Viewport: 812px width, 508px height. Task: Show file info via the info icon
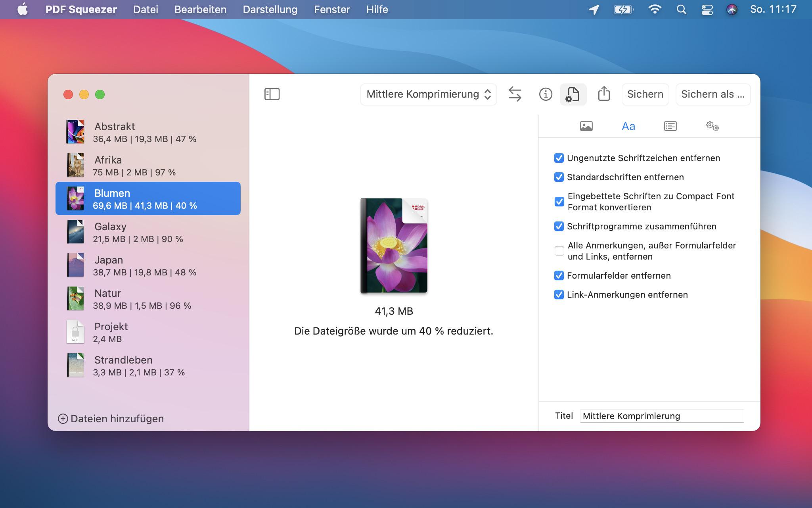pos(546,94)
